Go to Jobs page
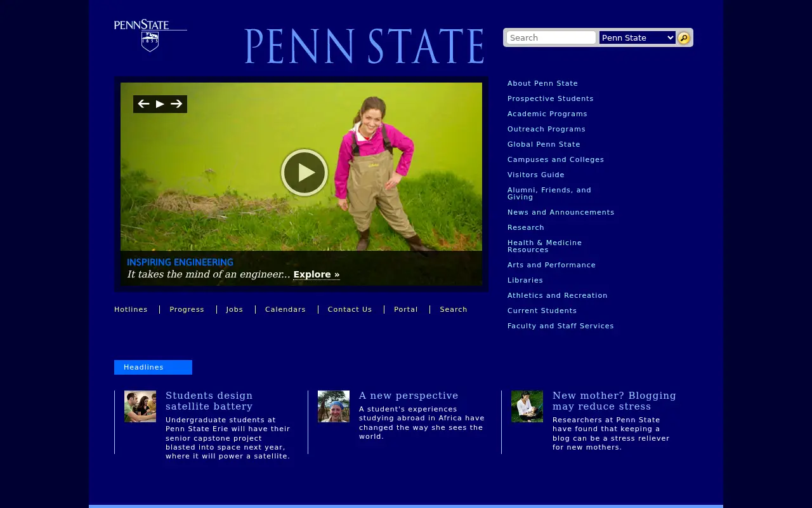 tap(235, 310)
